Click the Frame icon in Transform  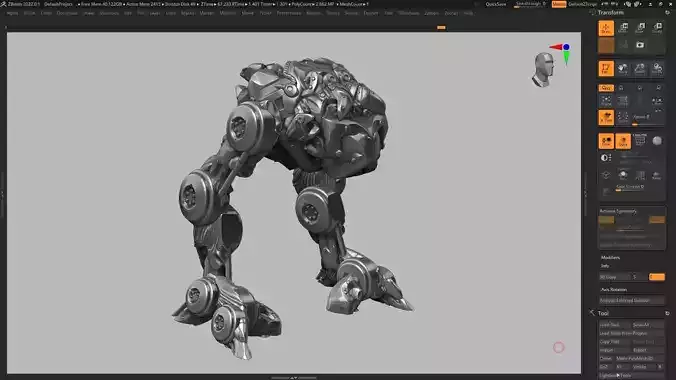tap(606, 101)
